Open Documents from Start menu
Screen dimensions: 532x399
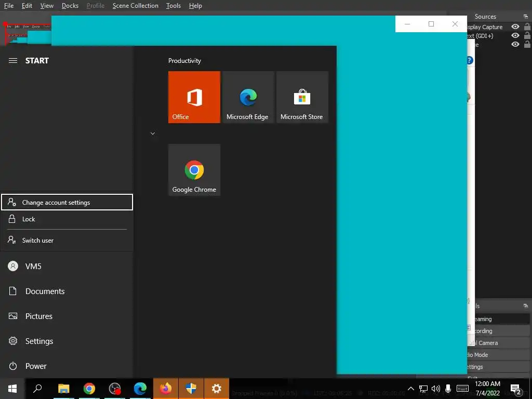tap(66, 291)
